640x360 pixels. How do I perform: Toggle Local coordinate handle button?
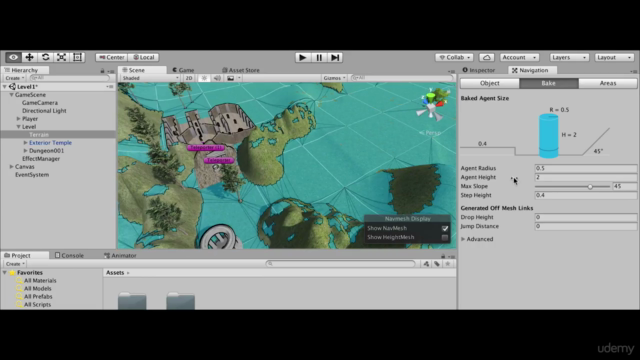tap(144, 58)
